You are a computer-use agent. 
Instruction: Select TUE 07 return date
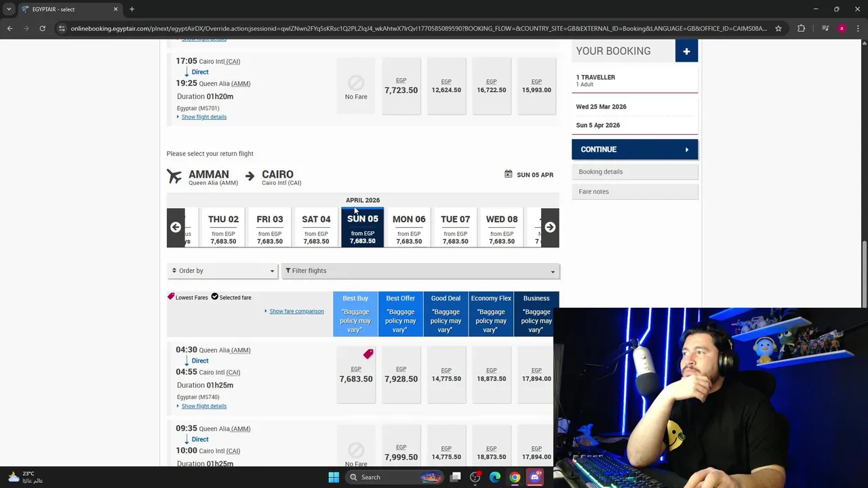pos(455,228)
